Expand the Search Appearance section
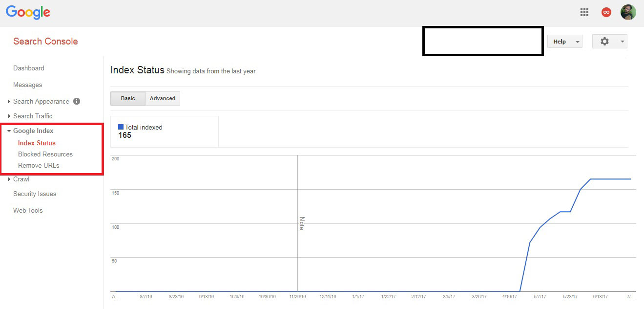This screenshot has height=309, width=644. click(x=41, y=101)
